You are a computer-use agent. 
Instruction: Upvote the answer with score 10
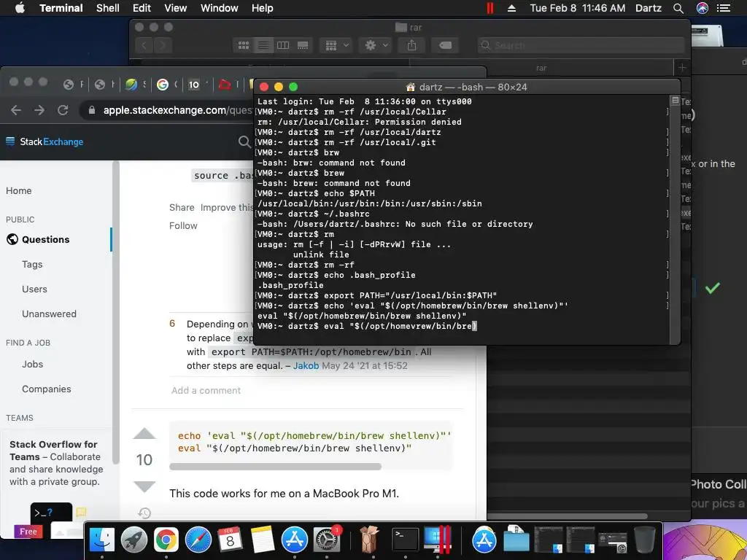pos(144,434)
